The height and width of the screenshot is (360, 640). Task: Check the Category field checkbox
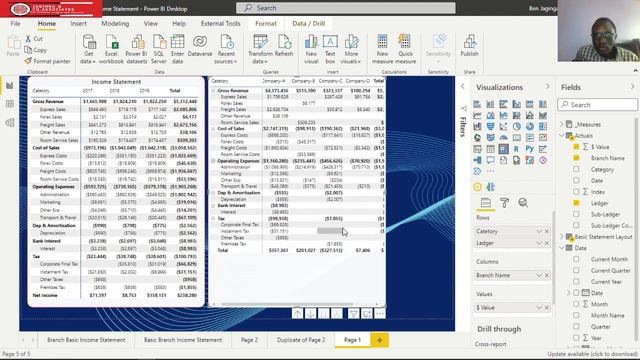(576, 169)
